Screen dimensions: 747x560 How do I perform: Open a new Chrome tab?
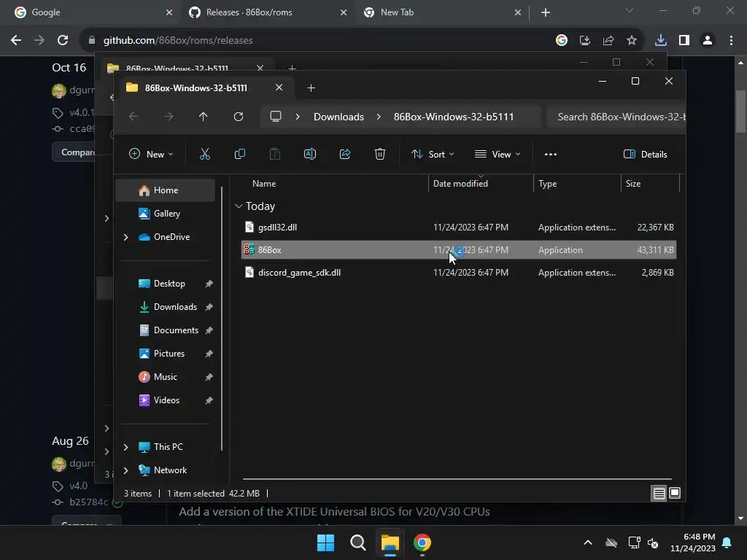coord(546,12)
